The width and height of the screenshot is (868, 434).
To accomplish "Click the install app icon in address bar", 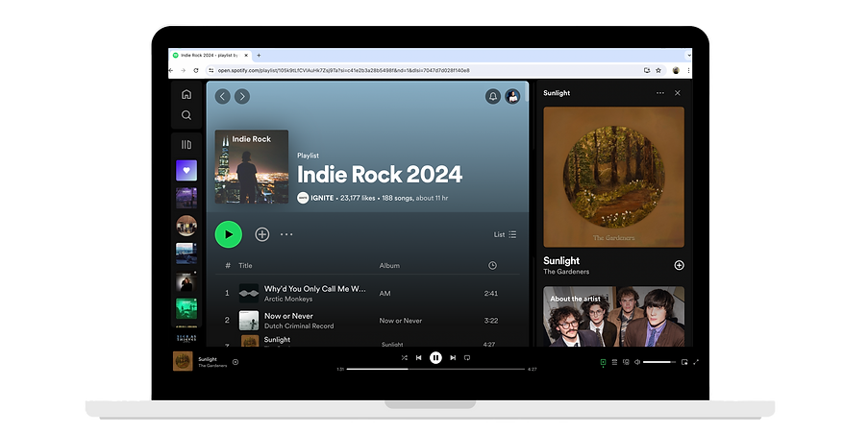I will coord(647,70).
